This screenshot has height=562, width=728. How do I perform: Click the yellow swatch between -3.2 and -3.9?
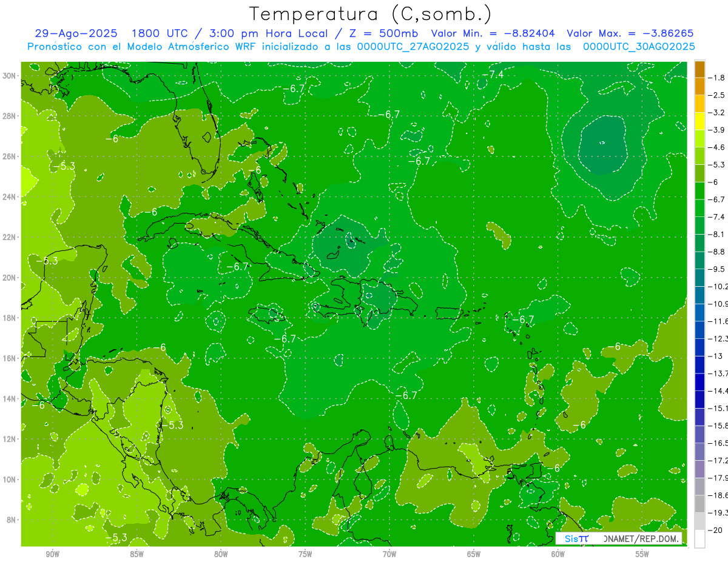699,121
